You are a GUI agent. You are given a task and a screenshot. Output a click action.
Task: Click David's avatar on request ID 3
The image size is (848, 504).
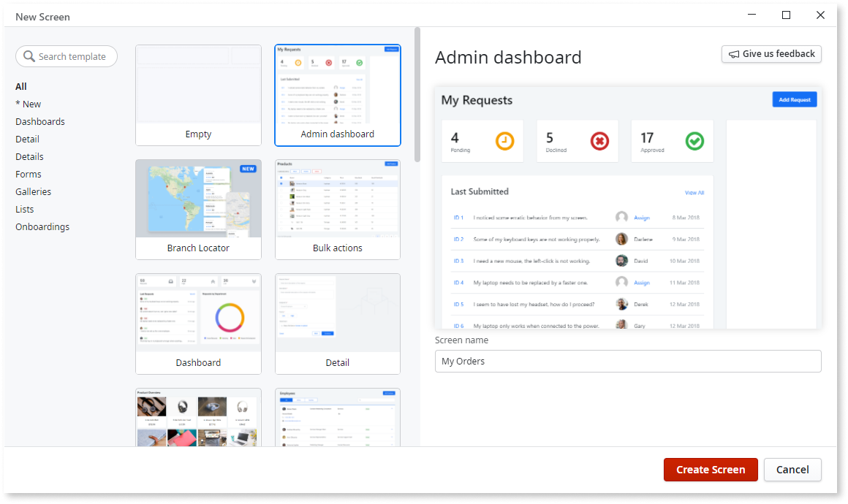(x=621, y=261)
